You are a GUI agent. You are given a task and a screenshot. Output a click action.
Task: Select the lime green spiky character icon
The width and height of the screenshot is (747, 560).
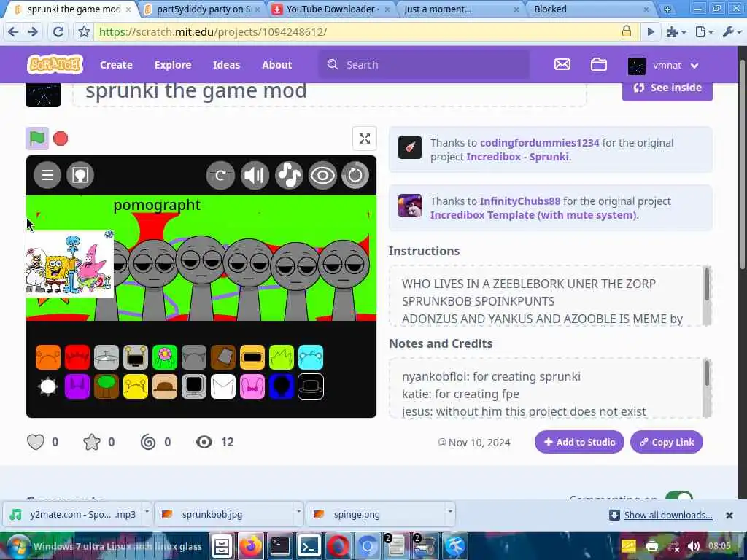282,357
